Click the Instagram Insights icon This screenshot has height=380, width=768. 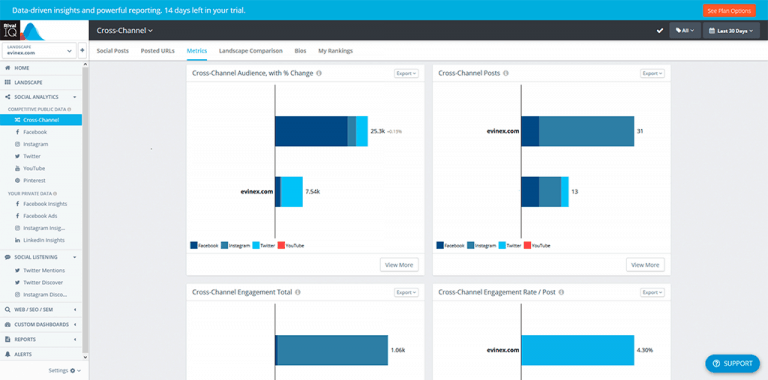(17, 228)
